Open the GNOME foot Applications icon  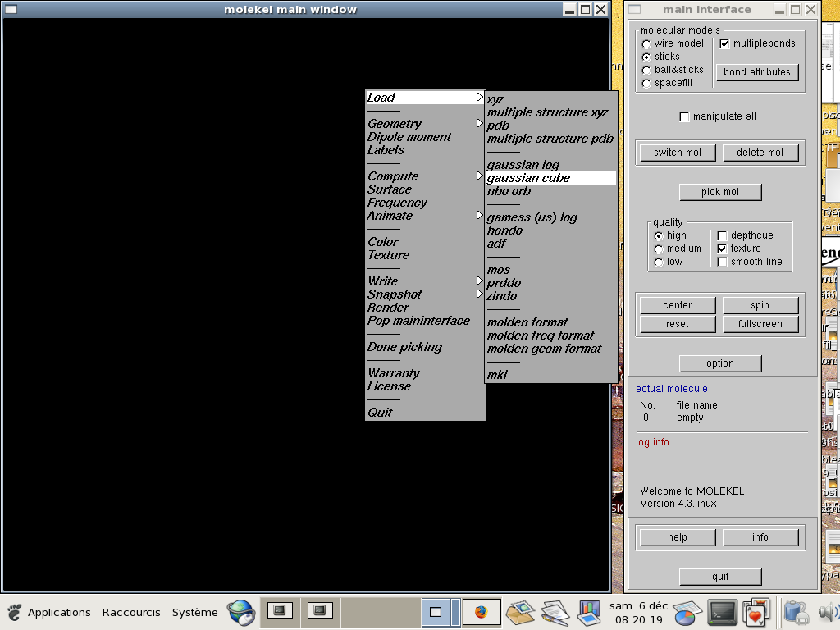15,612
